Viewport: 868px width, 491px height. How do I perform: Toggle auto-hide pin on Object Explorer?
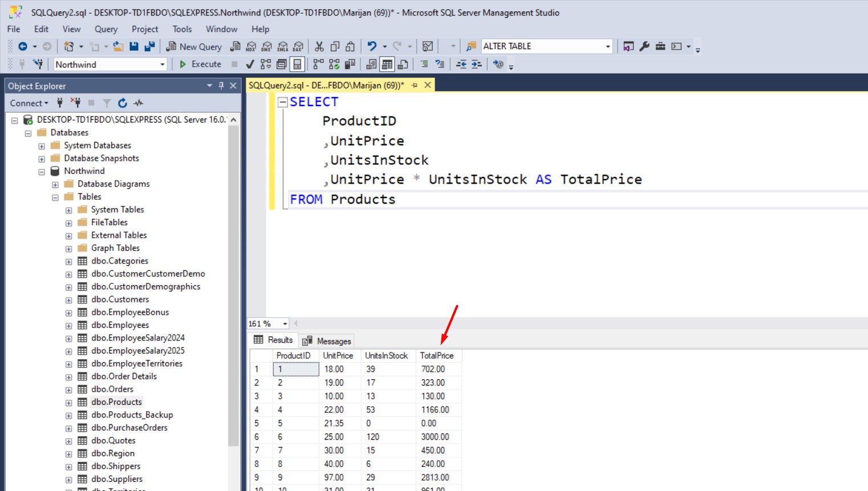(x=221, y=86)
